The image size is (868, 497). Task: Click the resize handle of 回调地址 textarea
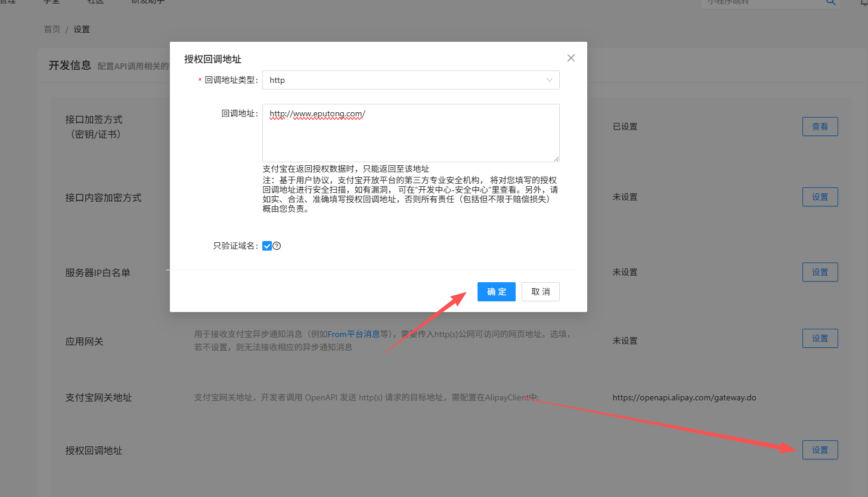point(556,159)
